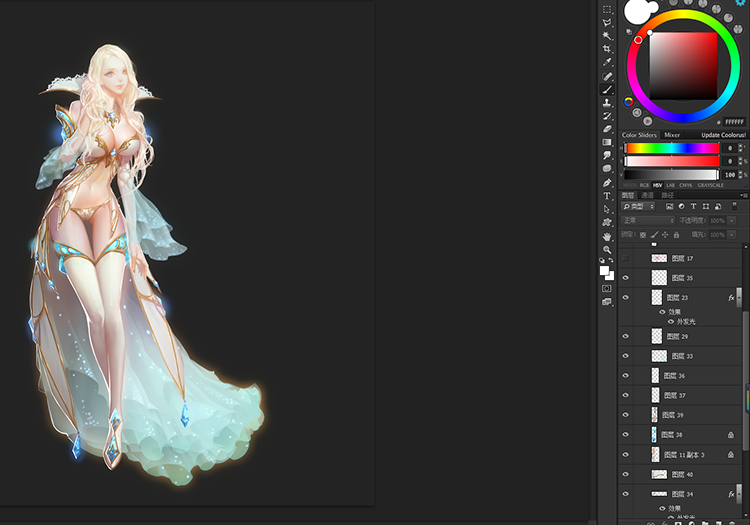Screen dimensions: 750x525
Task: Hide 外发光 effect under 图层 23
Action: click(671, 322)
